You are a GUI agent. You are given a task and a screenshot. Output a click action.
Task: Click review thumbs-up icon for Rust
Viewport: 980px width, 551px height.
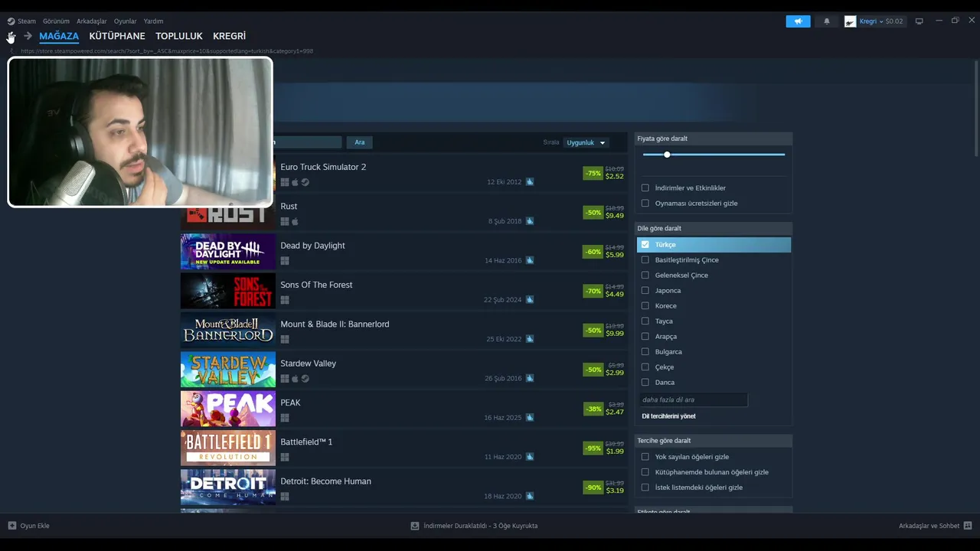(530, 221)
